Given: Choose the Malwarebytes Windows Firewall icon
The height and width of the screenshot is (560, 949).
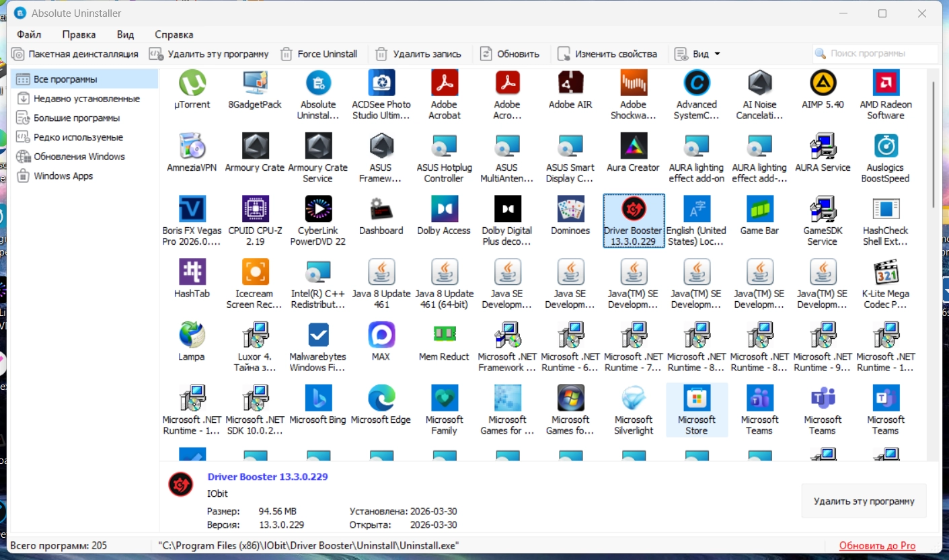Looking at the screenshot, I should tap(317, 335).
